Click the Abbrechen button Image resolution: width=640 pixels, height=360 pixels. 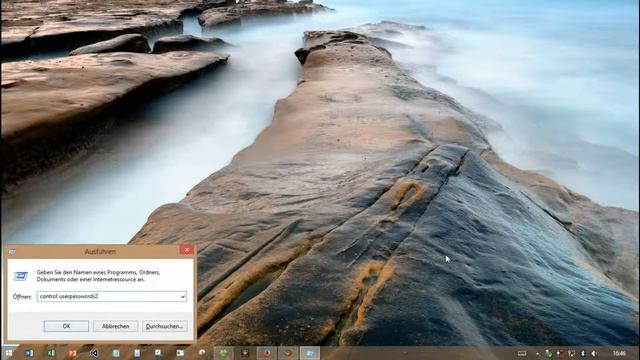116,326
